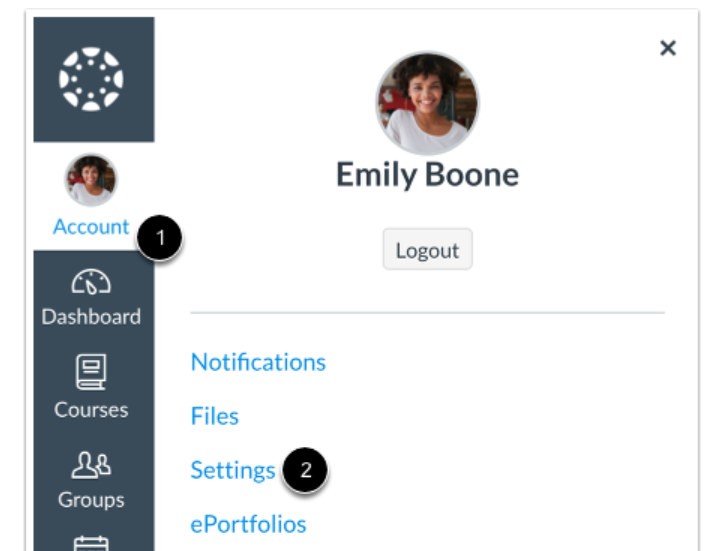The width and height of the screenshot is (724, 551).
Task: Click the black number 2 badge
Action: pyautogui.click(x=306, y=471)
